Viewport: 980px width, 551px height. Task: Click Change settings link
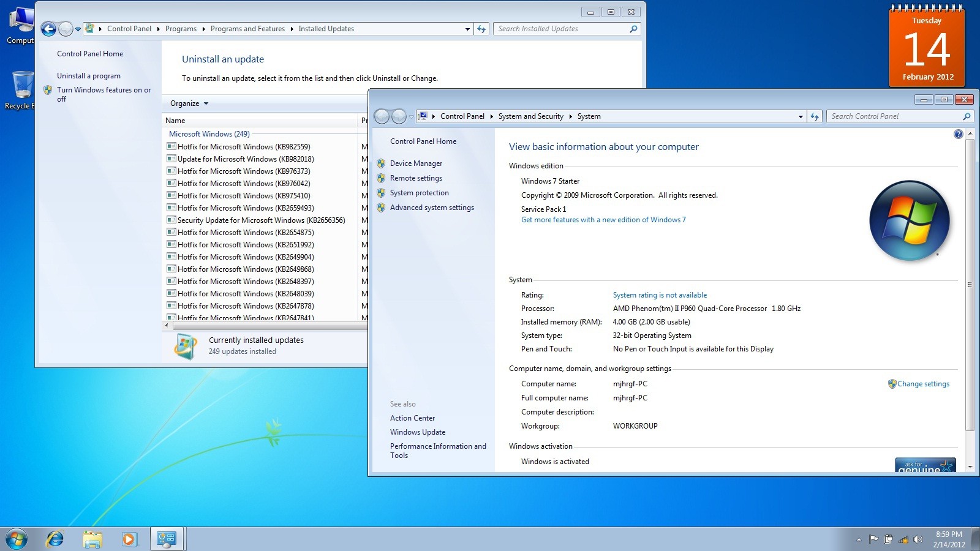coord(923,384)
